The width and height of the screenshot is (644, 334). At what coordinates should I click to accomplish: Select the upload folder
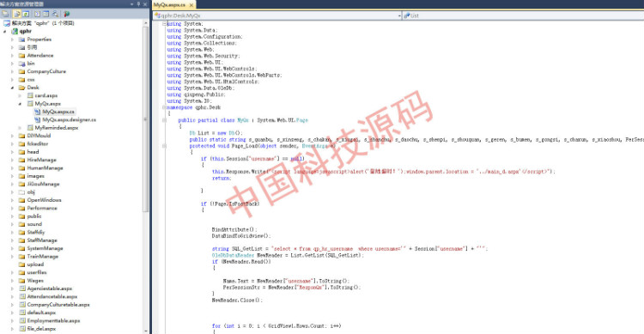(x=35, y=264)
